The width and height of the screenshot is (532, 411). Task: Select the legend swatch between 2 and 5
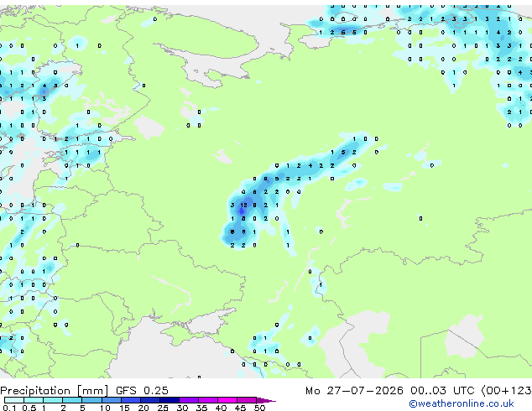tap(72, 400)
